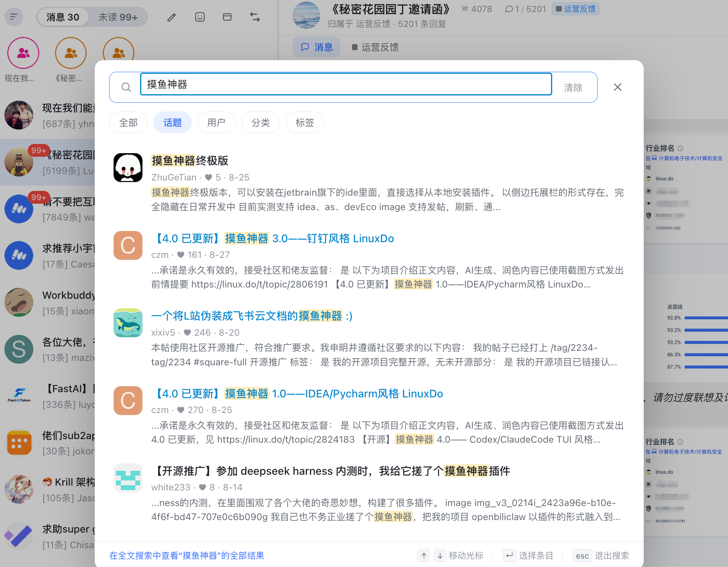Click the esc key hint

pyautogui.click(x=582, y=555)
